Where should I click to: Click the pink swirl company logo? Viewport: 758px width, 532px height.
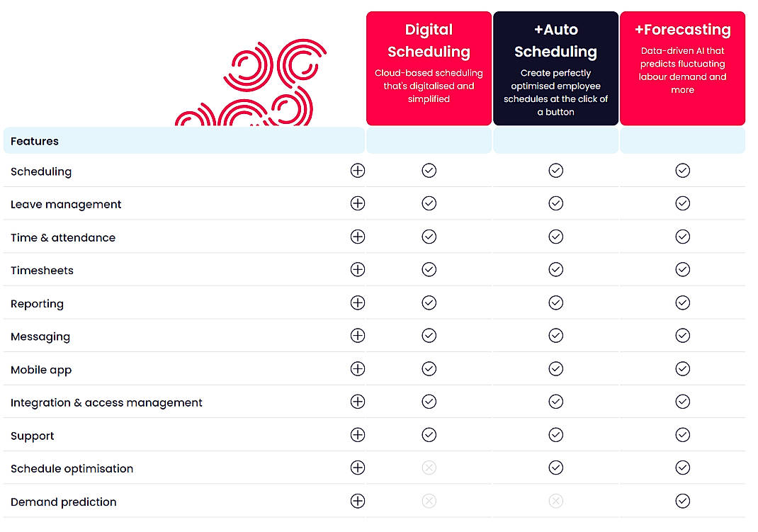tap(262, 78)
